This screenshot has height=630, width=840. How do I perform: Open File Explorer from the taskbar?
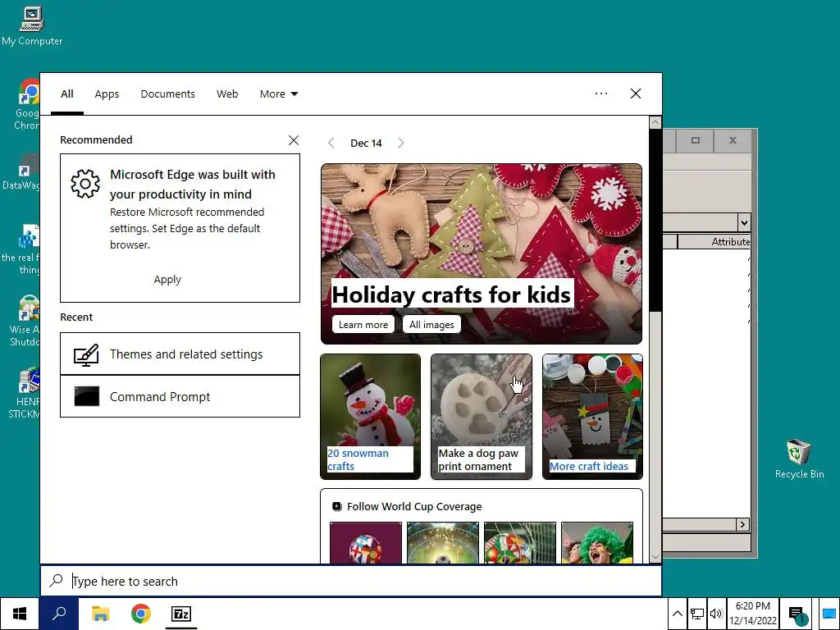[x=100, y=614]
